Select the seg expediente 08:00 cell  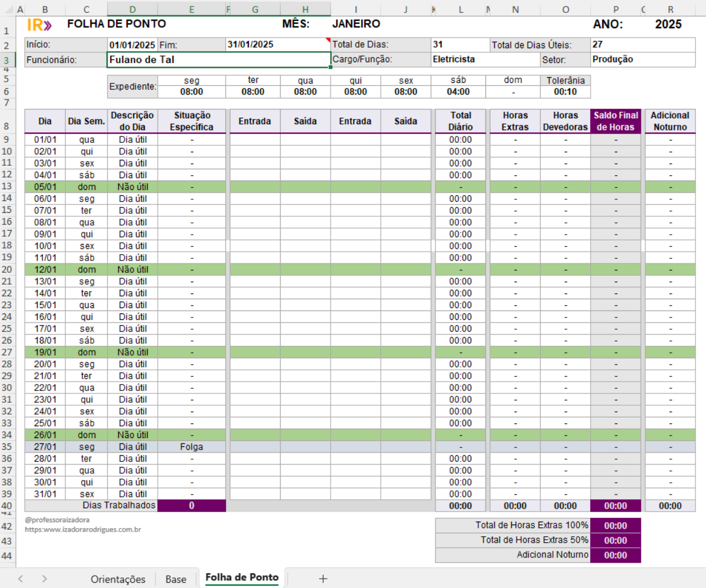tap(191, 92)
